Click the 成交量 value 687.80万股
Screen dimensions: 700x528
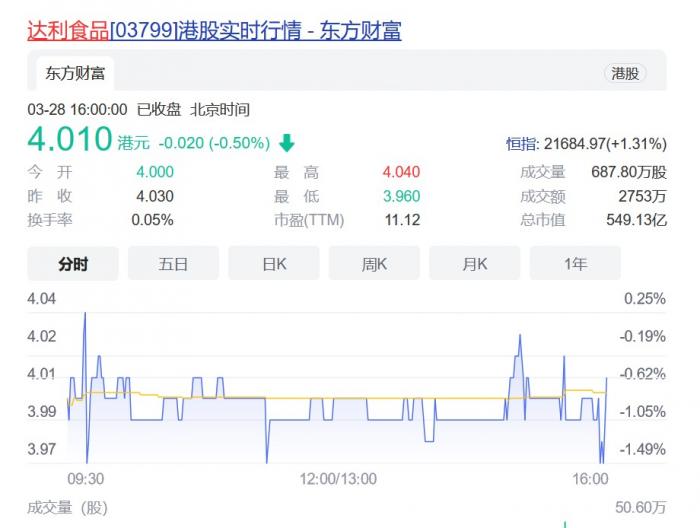click(629, 172)
